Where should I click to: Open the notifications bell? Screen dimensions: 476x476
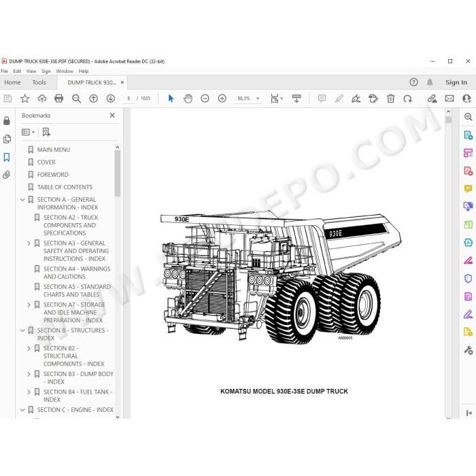430,82
